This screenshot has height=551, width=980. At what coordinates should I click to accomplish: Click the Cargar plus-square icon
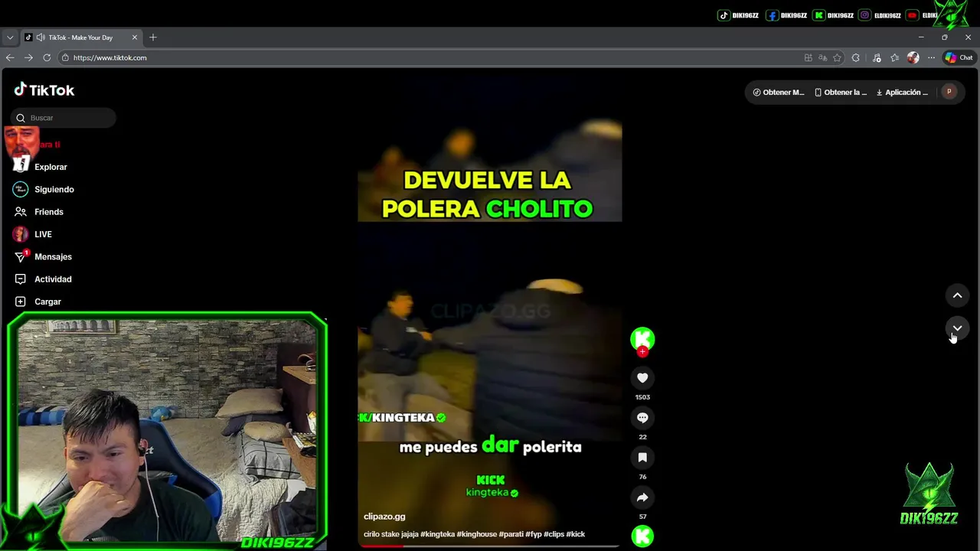[x=21, y=302]
